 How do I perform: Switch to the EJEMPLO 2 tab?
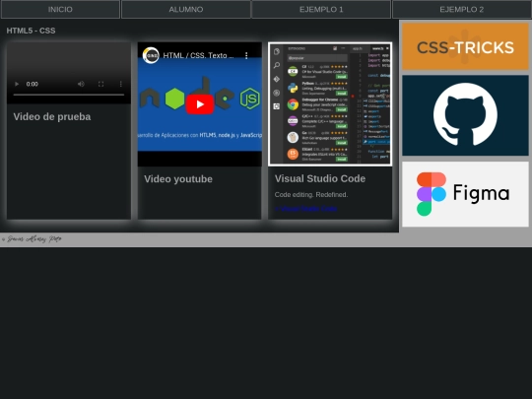coord(462,9)
